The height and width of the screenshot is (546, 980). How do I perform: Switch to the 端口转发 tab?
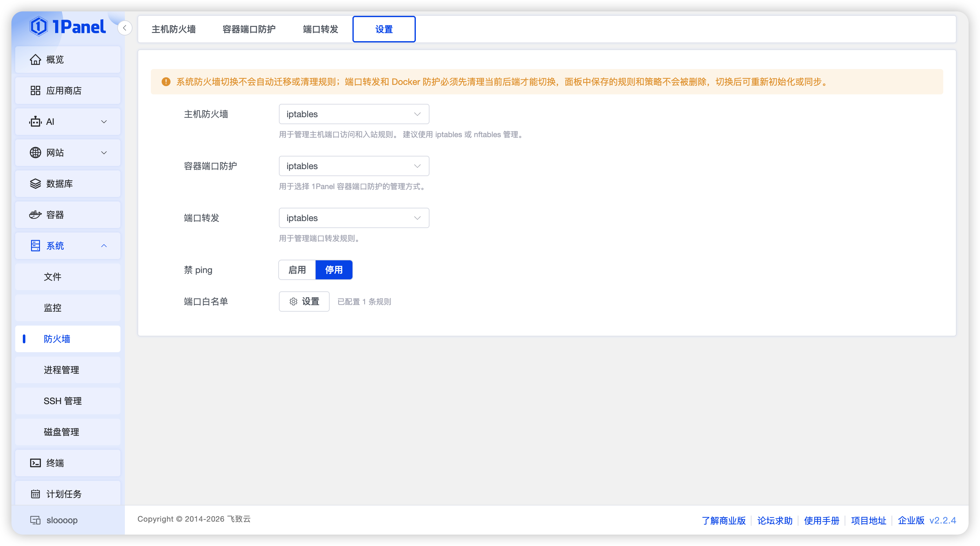coord(320,29)
